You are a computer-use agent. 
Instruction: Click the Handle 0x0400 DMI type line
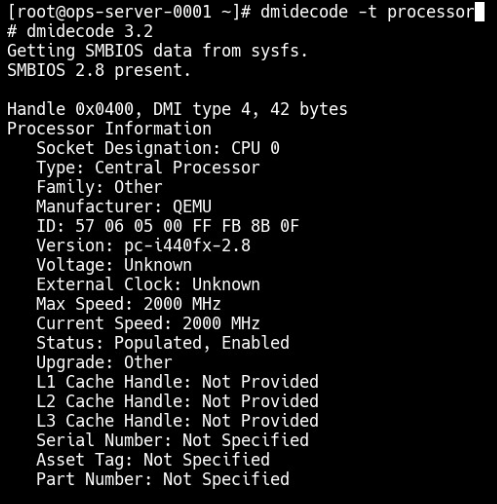point(177,110)
